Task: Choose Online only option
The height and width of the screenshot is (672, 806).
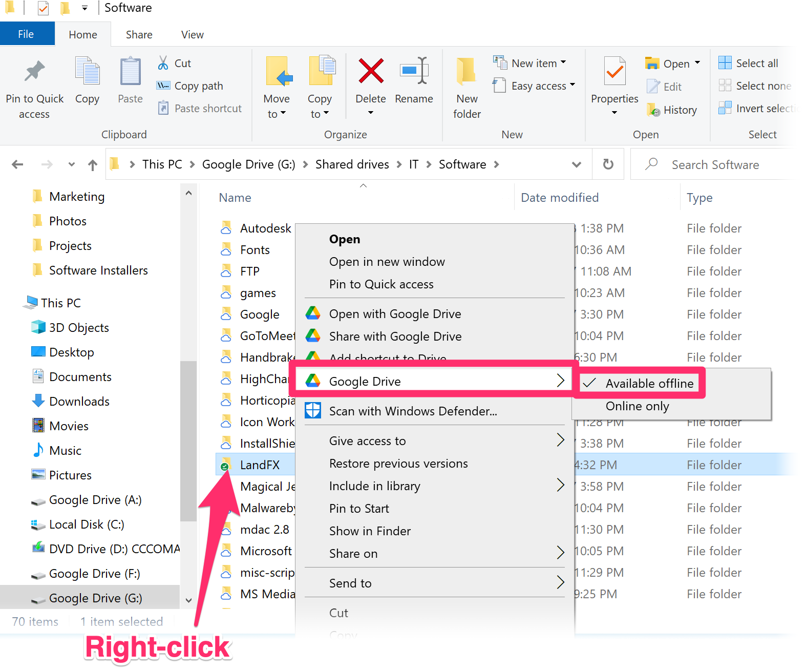Action: coord(637,406)
